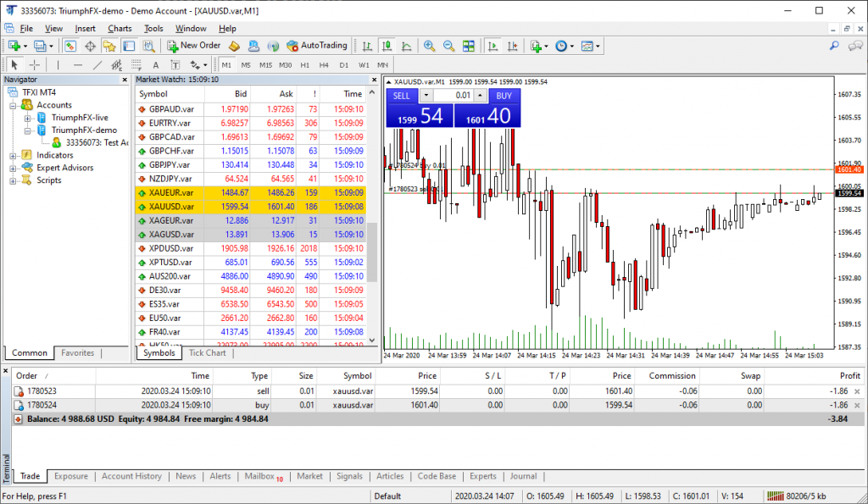The height and width of the screenshot is (504, 868).
Task: Switch to D1 timeframe
Action: [x=344, y=64]
